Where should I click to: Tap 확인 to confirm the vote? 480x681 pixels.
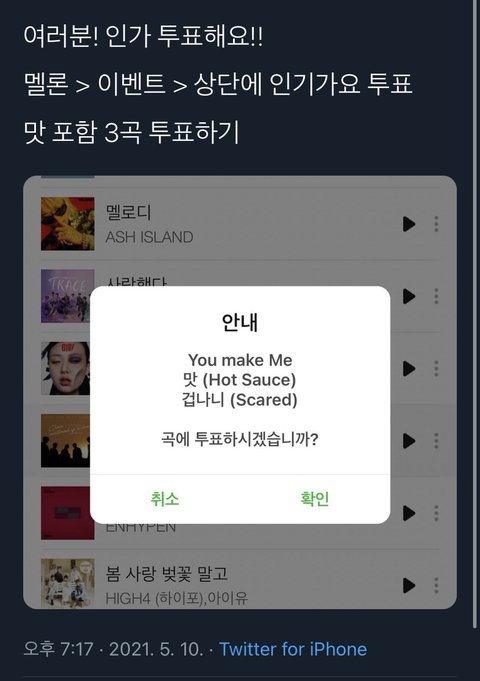click(x=315, y=499)
